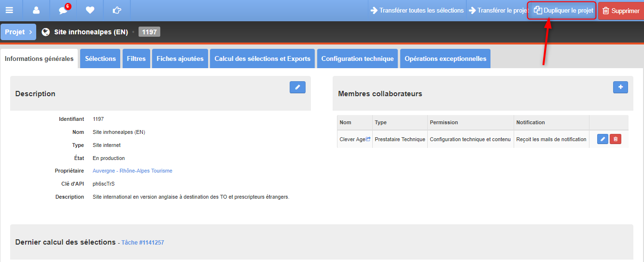644x262 pixels.
Task: Add a collaborator member with plus icon
Action: [x=620, y=87]
